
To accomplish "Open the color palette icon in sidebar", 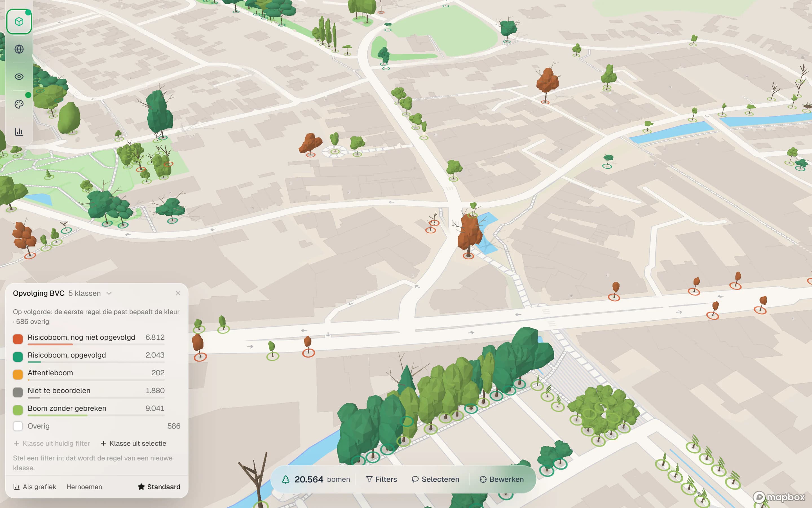I will click(19, 104).
